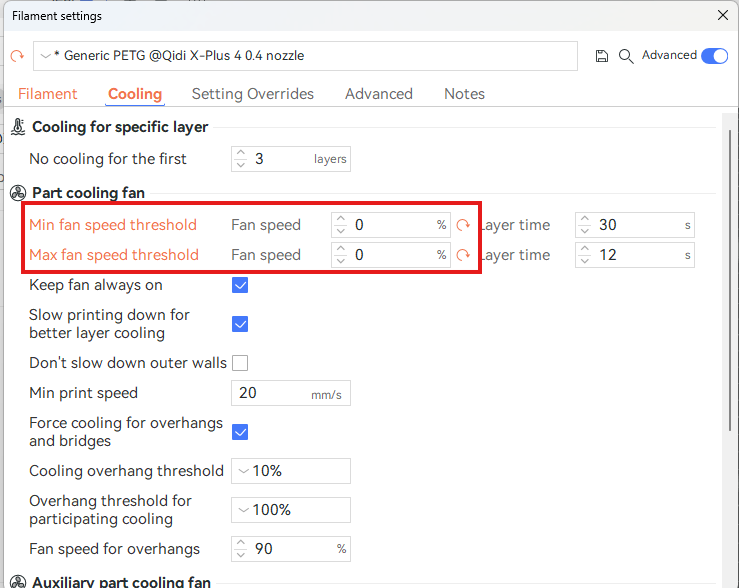Click the save preset floppy disk icon

pos(602,56)
